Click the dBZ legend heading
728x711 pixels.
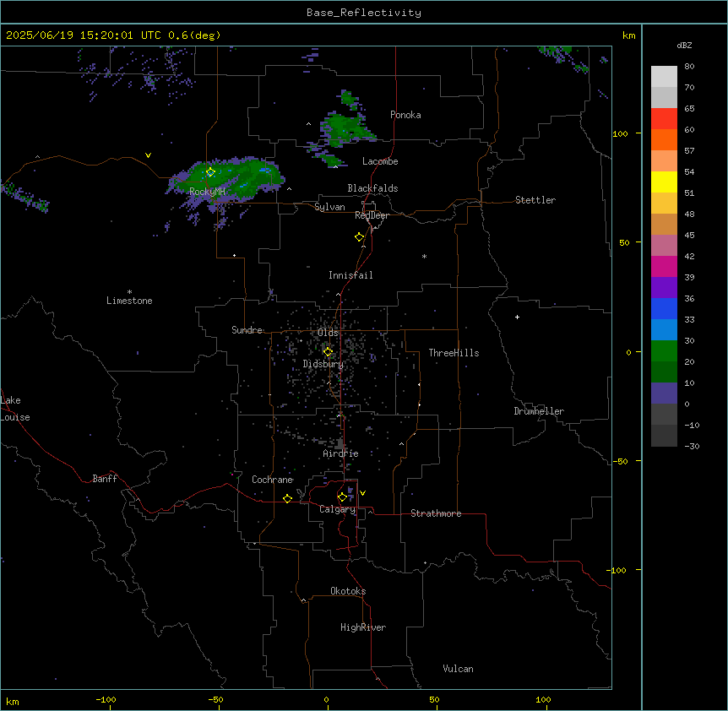point(684,45)
